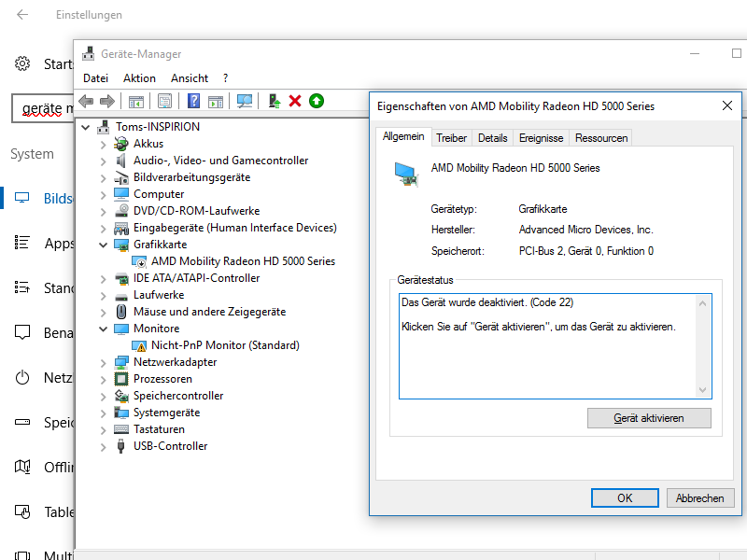This screenshot has height=560, width=747.
Task: Expand the Computer category
Action: (104, 195)
